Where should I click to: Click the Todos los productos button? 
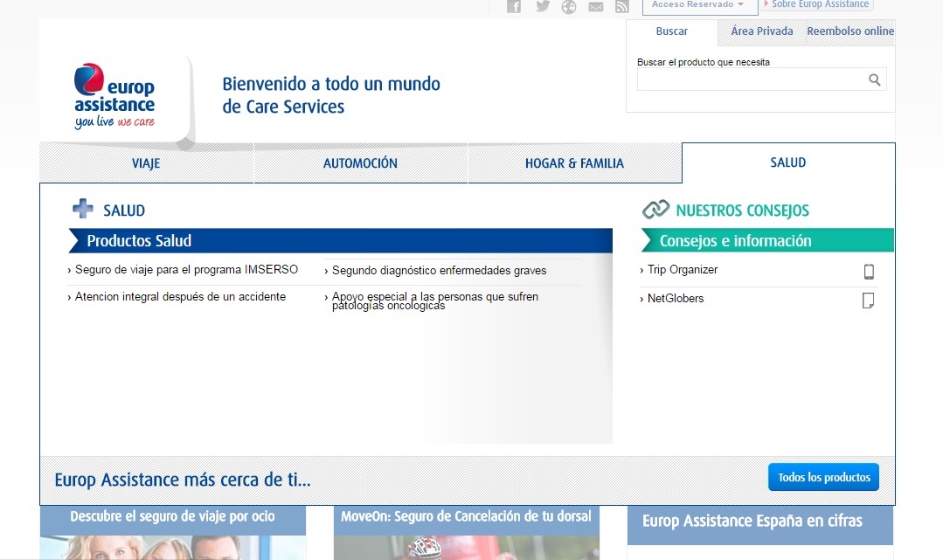(x=823, y=477)
